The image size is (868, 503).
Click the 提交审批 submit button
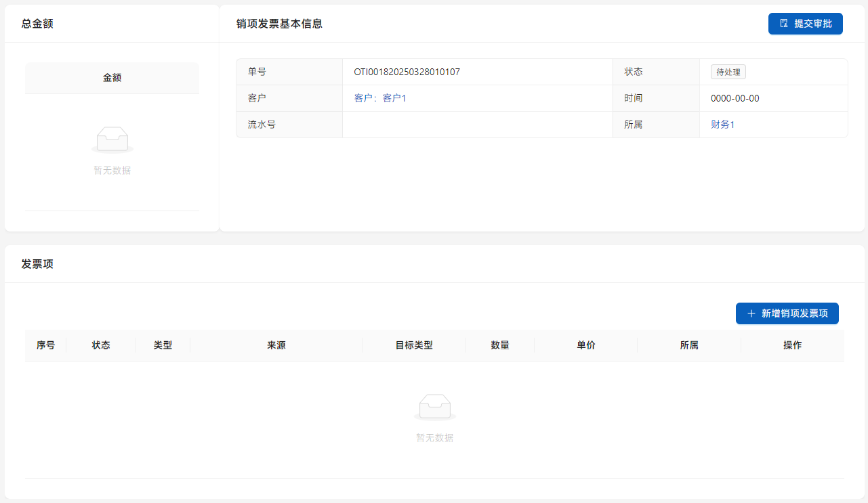[x=805, y=24]
